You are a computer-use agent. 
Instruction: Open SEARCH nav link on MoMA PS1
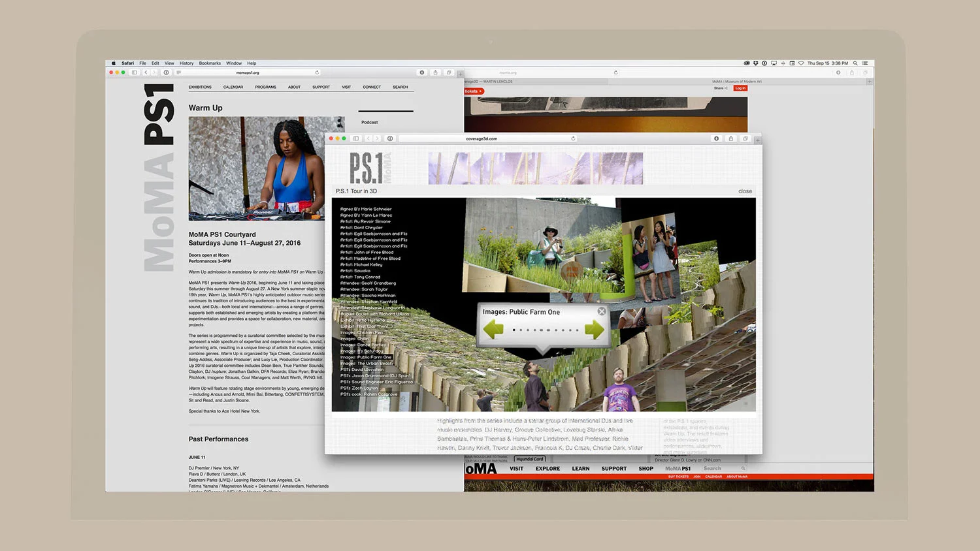coord(400,87)
